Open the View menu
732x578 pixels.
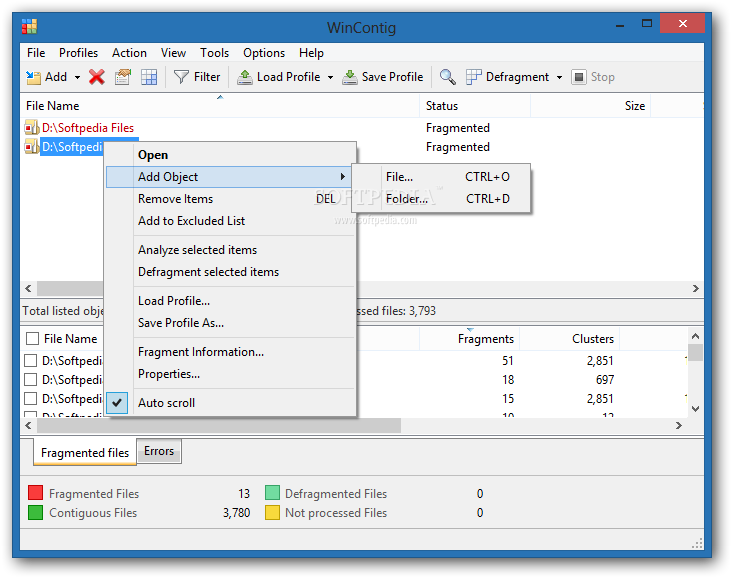[173, 53]
